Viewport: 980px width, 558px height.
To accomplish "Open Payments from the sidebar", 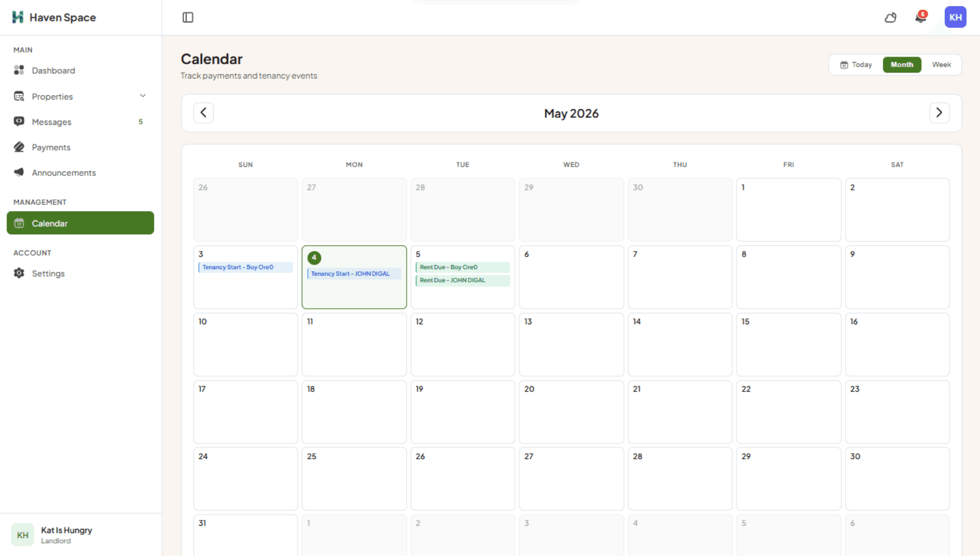I will [x=80, y=147].
